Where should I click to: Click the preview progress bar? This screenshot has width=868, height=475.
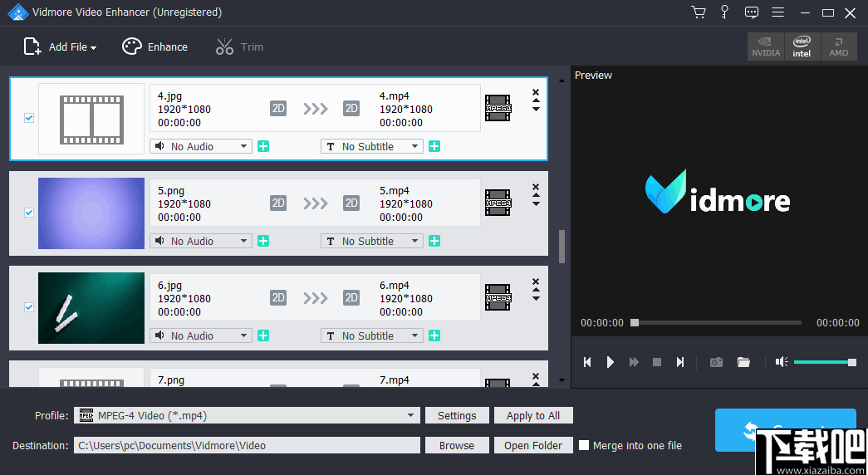click(718, 322)
